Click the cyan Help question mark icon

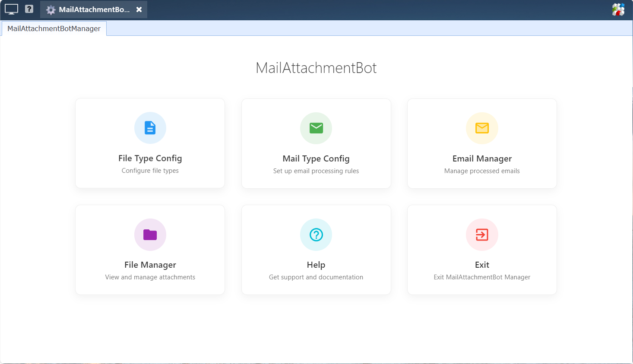pyautogui.click(x=316, y=234)
